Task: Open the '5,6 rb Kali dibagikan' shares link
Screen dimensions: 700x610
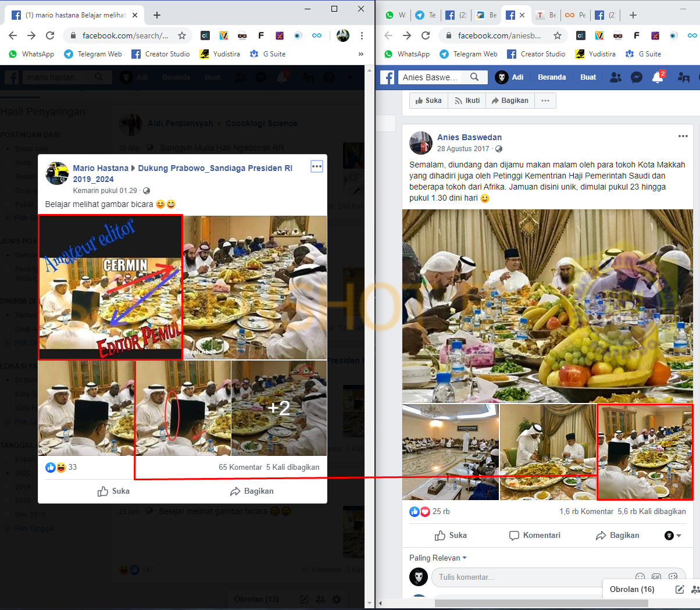Action: tap(652, 512)
